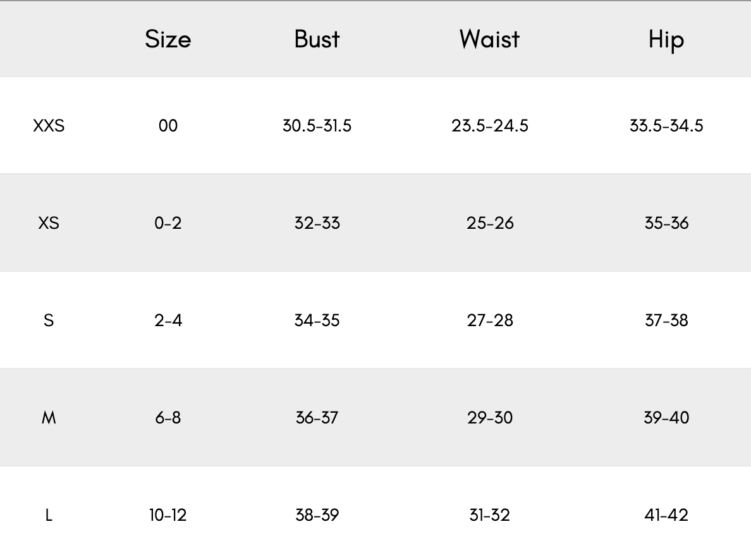Image resolution: width=751 pixels, height=560 pixels.
Task: Select the 10-12 size cell
Action: (168, 515)
